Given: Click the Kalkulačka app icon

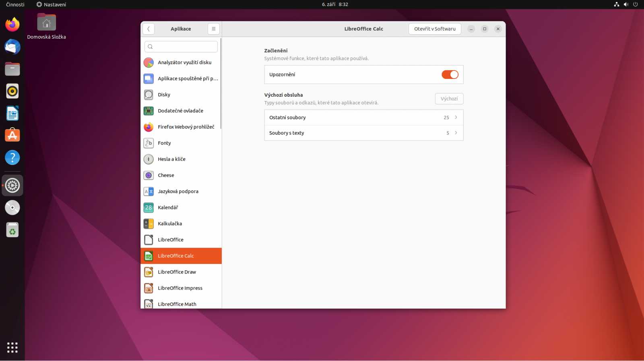Looking at the screenshot, I should pos(149,224).
